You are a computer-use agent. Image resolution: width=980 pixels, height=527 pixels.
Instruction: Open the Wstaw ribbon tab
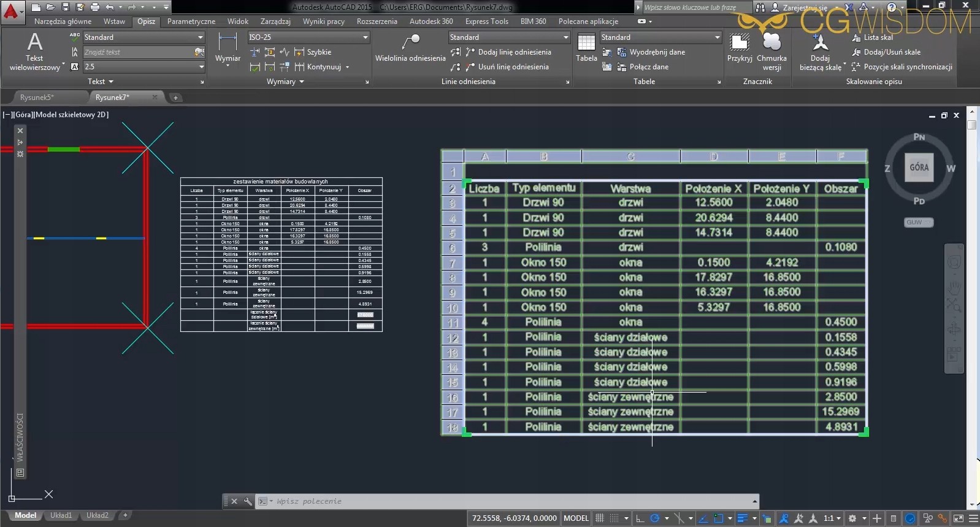click(x=114, y=21)
